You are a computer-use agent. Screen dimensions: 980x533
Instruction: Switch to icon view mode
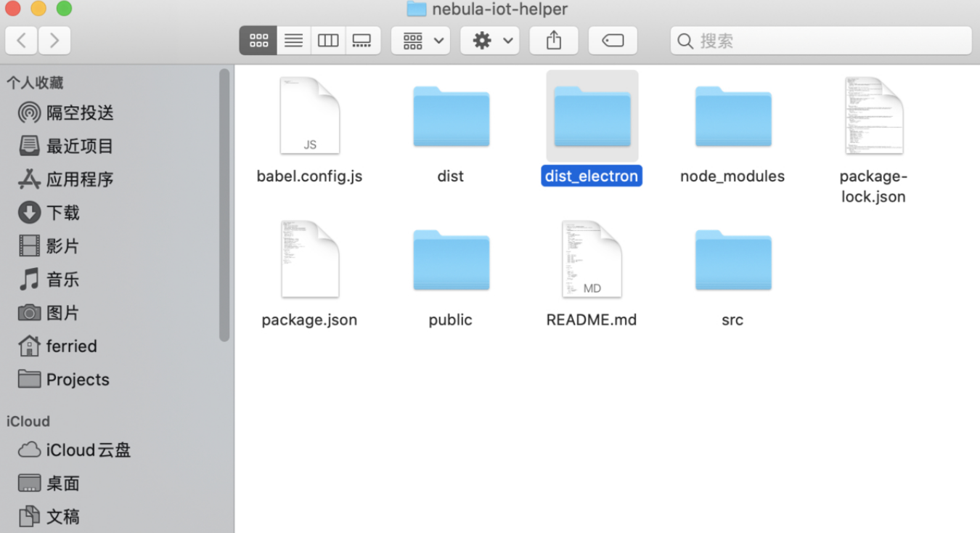258,41
